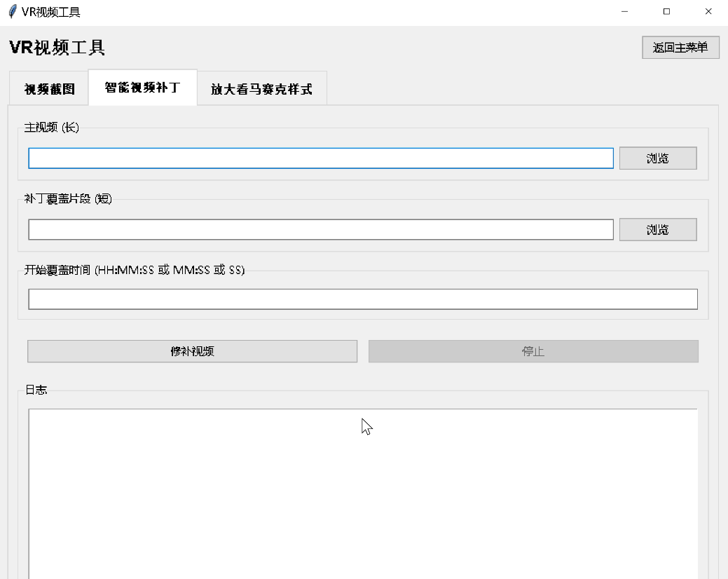Viewport: 728px width, 579px height.
Task: Click inside the 日志 log text area
Action: click(363, 494)
